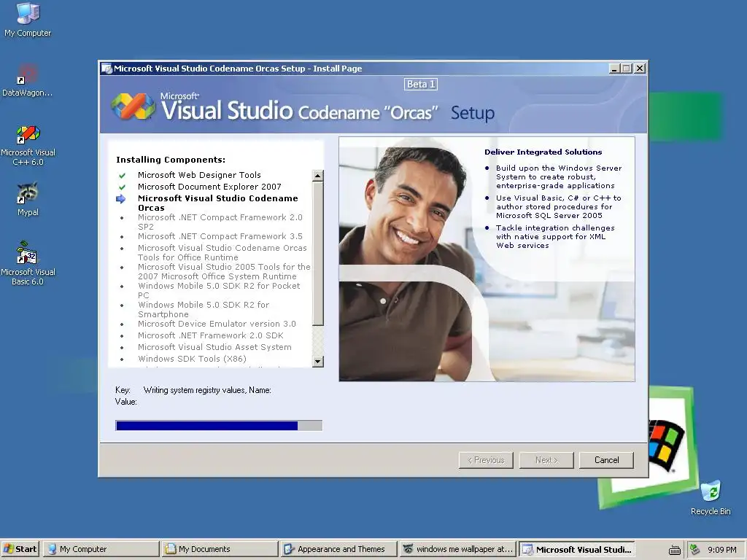The image size is (747, 560).
Task: Click green checkmark beside Document Explorer 2007
Action: 122,187
